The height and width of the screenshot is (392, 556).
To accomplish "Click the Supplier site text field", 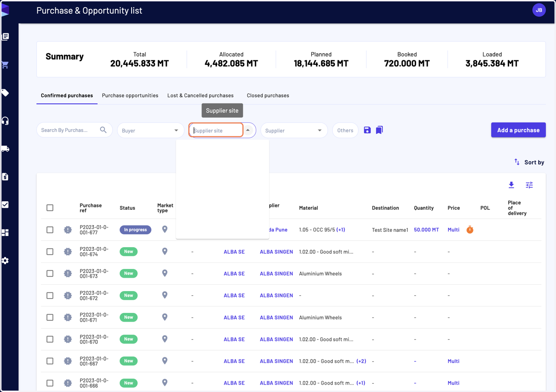I will tap(216, 130).
